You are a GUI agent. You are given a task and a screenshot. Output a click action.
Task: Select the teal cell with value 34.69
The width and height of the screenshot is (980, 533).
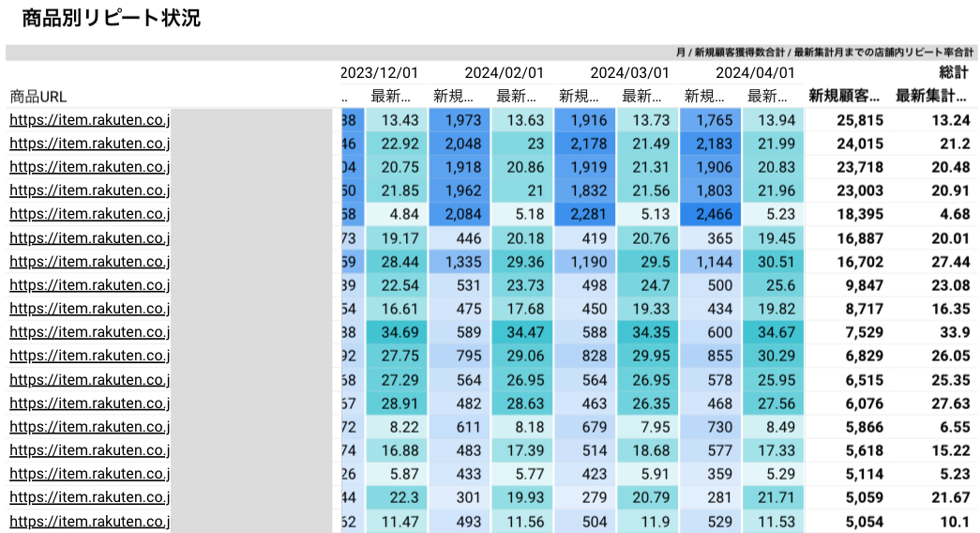point(397,331)
